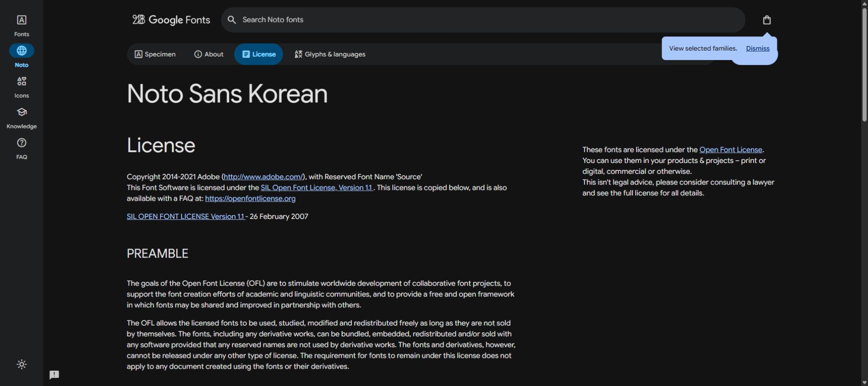Focus the Search Noto fonts field
The image size is (868, 386).
coord(483,20)
